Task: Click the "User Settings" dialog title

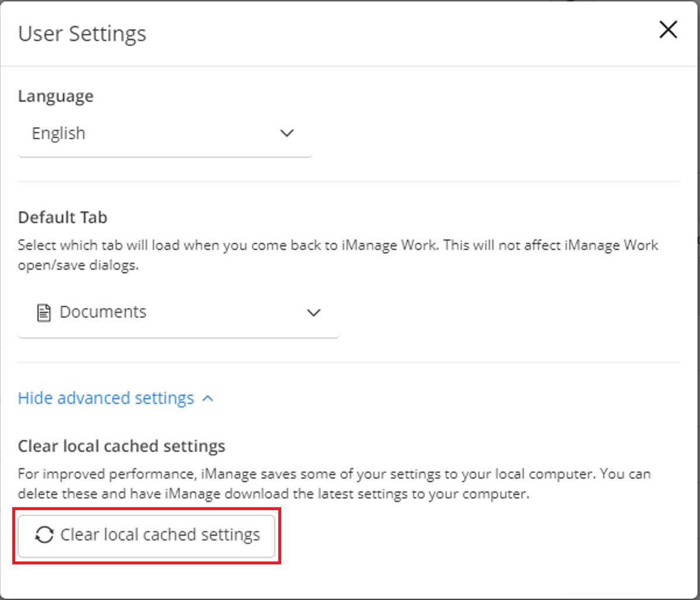Action: [x=82, y=33]
